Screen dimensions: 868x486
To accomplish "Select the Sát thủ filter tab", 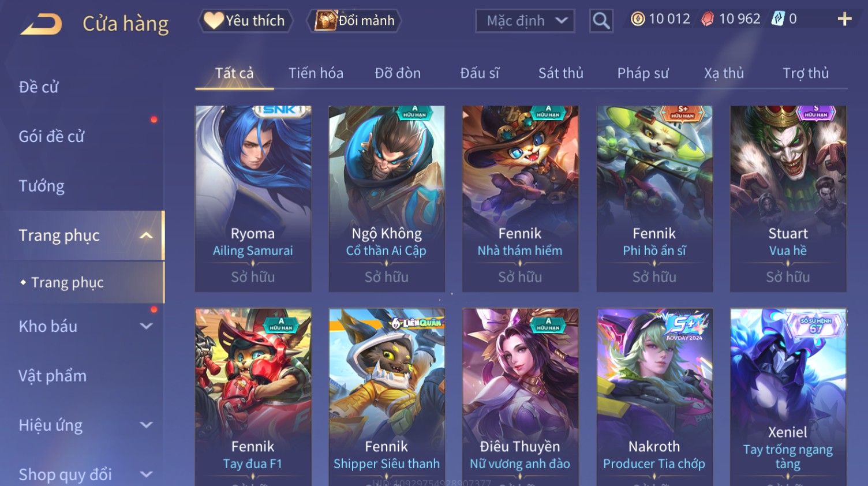I will coord(560,73).
